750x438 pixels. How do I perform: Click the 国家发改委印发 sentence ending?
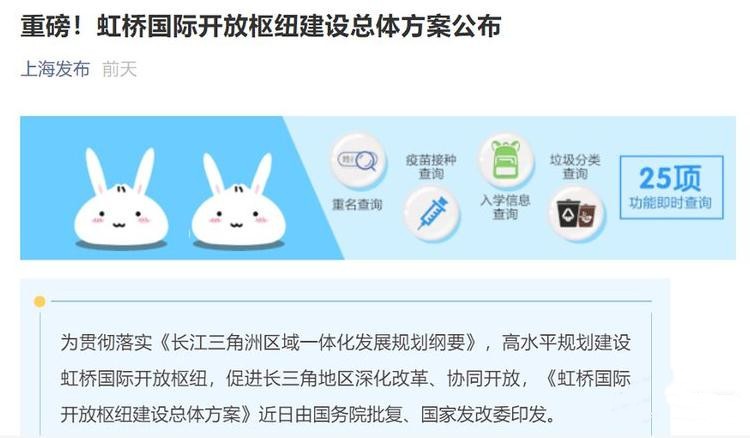coord(484,414)
